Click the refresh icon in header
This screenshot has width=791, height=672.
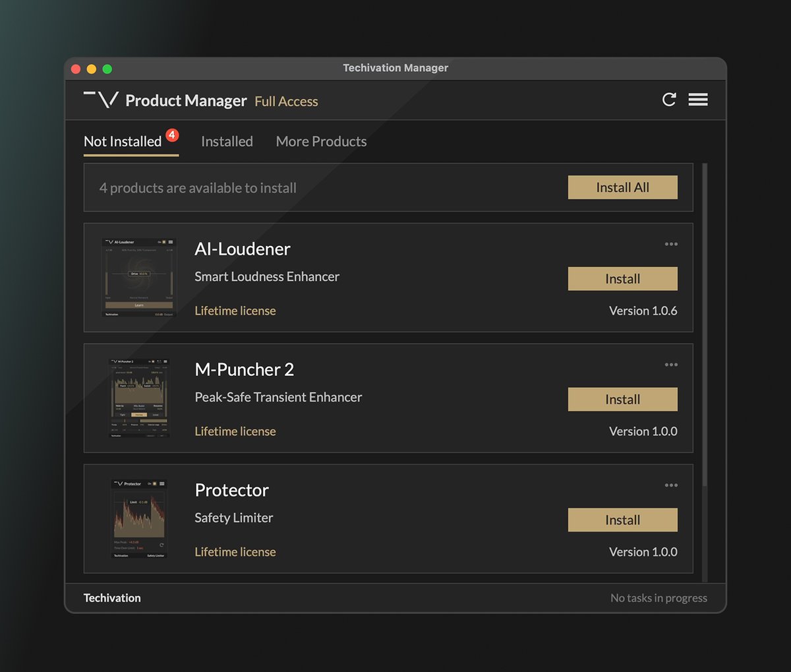tap(669, 100)
